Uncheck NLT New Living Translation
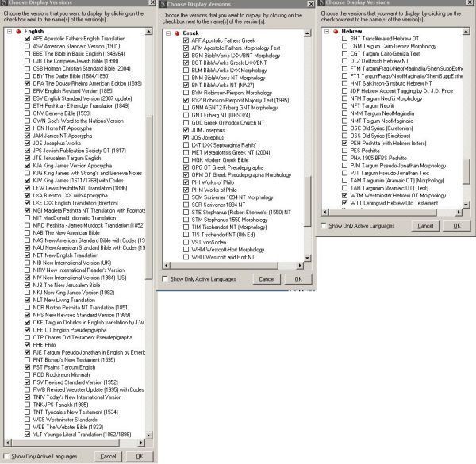This screenshot has height=464, width=476. pyautogui.click(x=27, y=300)
